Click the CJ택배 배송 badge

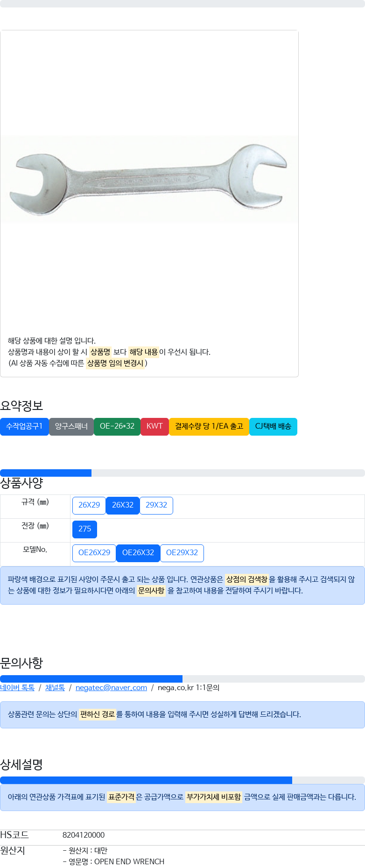273,426
